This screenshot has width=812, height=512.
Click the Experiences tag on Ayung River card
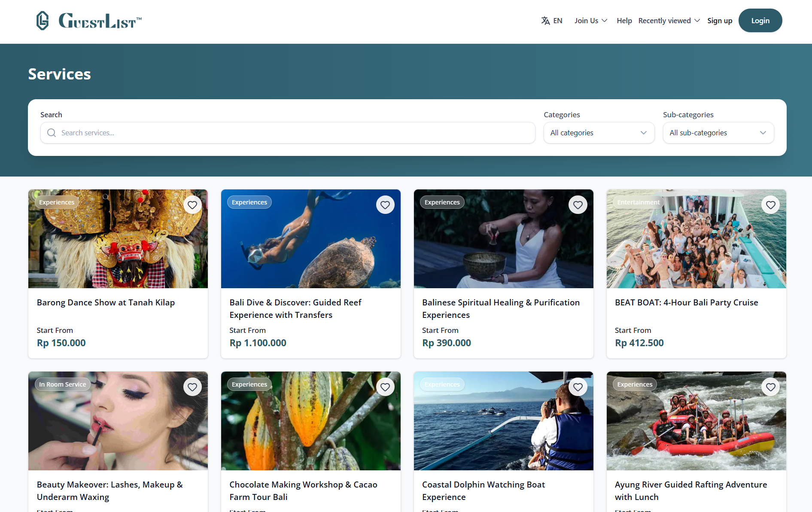pyautogui.click(x=635, y=384)
